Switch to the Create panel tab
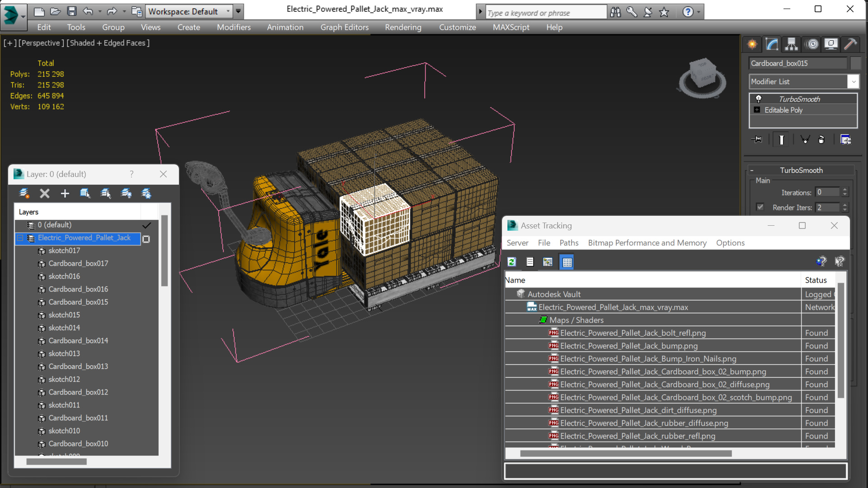 pyautogui.click(x=752, y=44)
